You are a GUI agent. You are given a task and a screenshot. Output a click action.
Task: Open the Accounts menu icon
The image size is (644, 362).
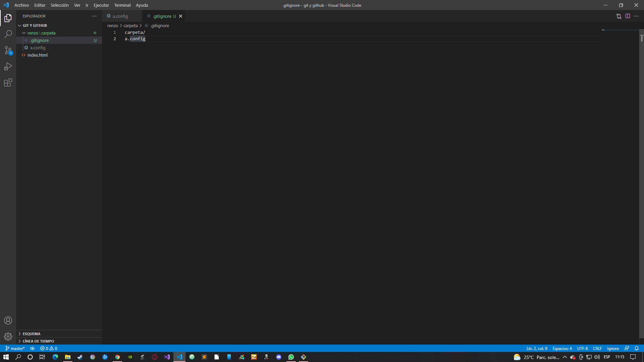(8, 320)
